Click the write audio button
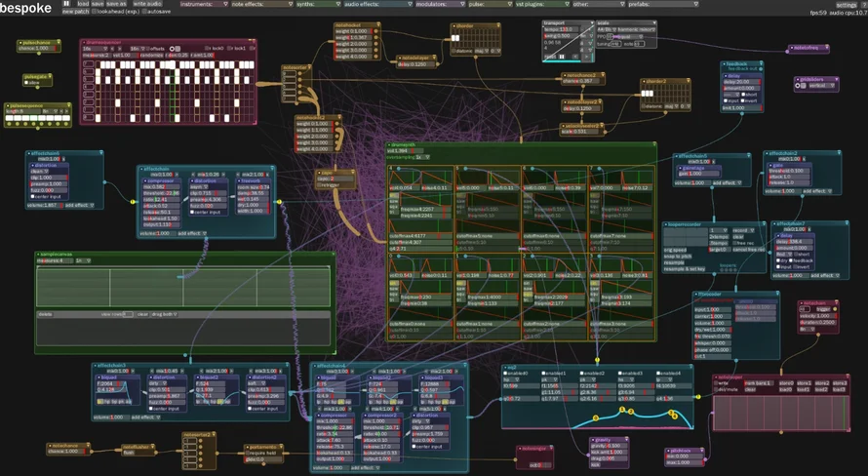This screenshot has width=868, height=476. 148,4
